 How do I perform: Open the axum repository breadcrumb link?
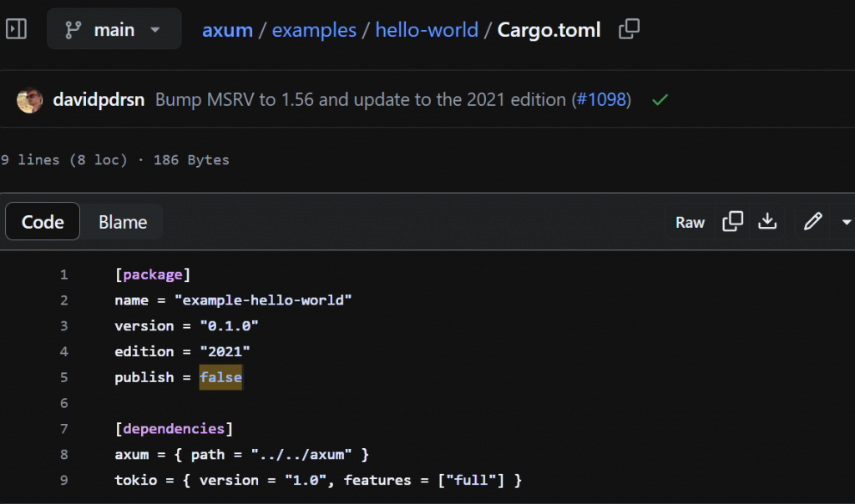coord(227,30)
